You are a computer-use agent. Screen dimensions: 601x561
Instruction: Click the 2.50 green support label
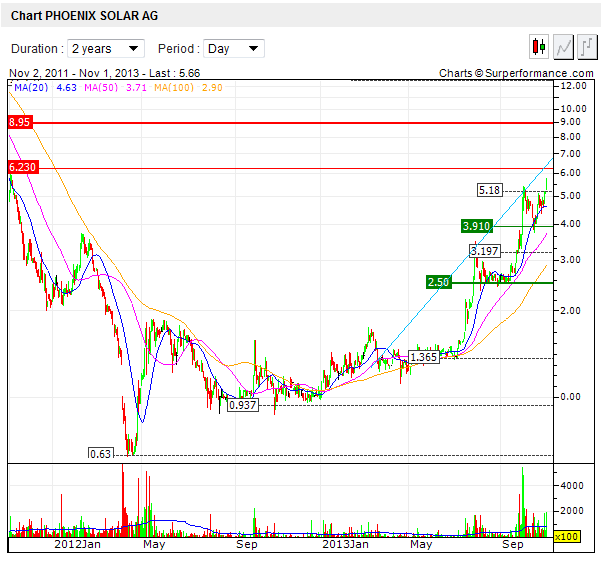pyautogui.click(x=439, y=282)
